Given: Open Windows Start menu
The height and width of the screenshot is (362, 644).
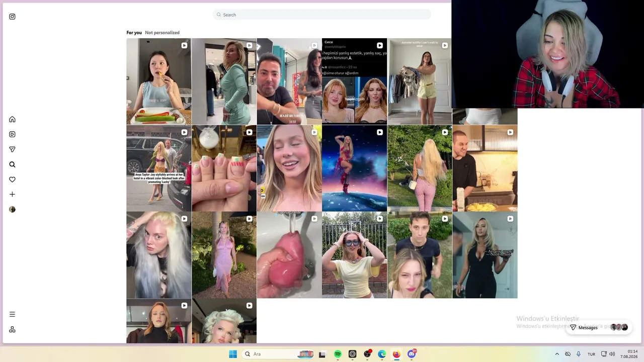Looking at the screenshot, I should [x=232, y=354].
